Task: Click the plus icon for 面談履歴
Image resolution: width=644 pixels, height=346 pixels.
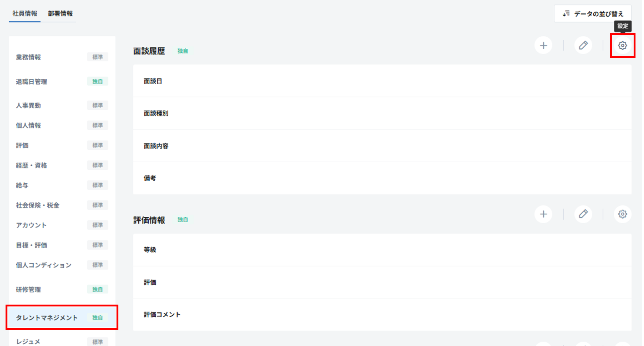Action: 543,45
